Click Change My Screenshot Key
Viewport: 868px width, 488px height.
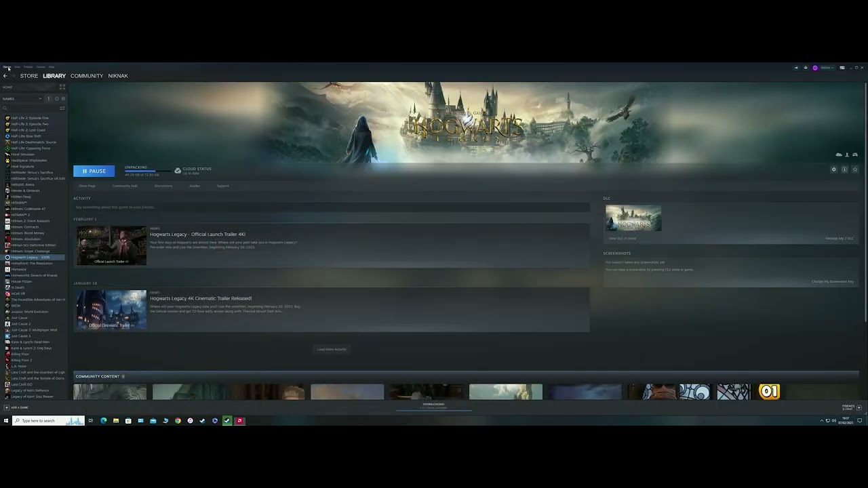tap(833, 281)
